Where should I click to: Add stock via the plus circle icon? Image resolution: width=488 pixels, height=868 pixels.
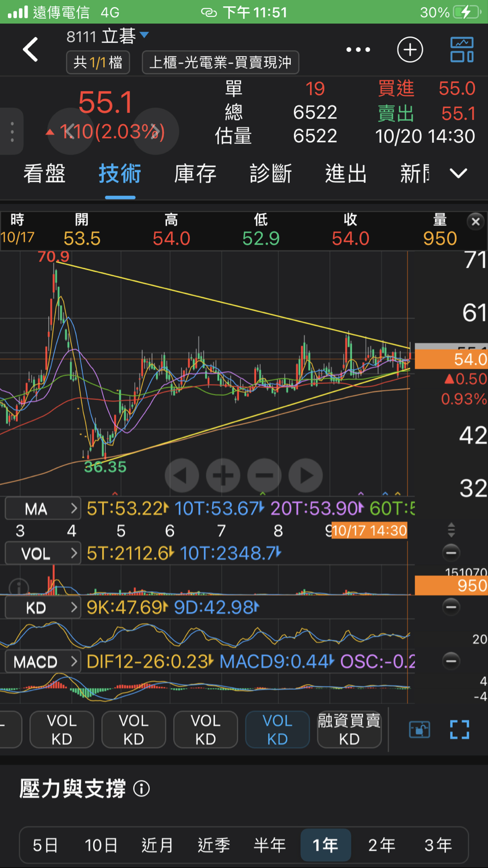(x=409, y=50)
